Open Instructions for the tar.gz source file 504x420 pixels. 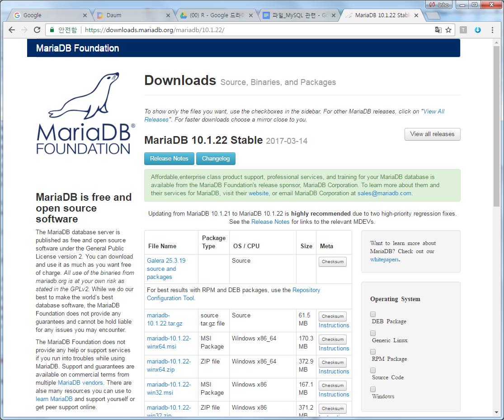(334, 326)
